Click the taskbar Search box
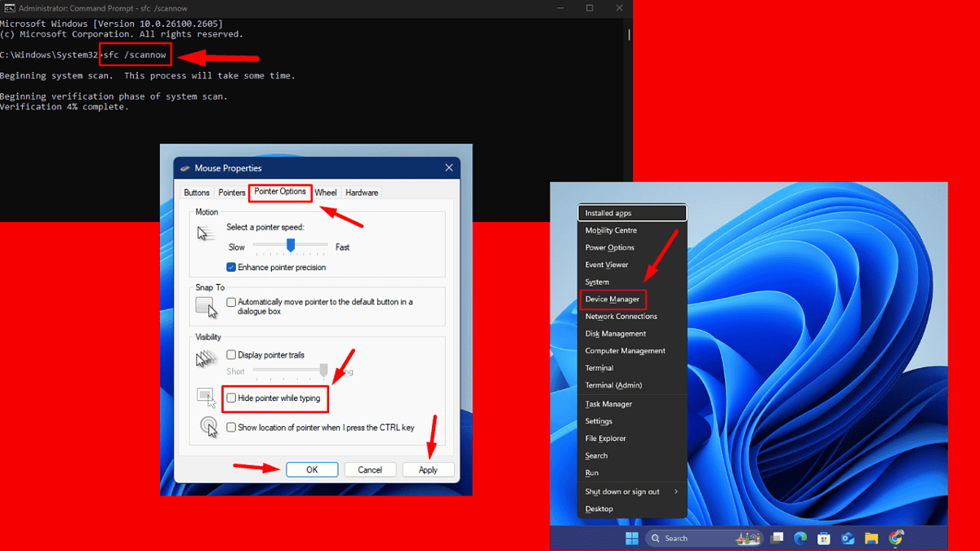 [704, 538]
